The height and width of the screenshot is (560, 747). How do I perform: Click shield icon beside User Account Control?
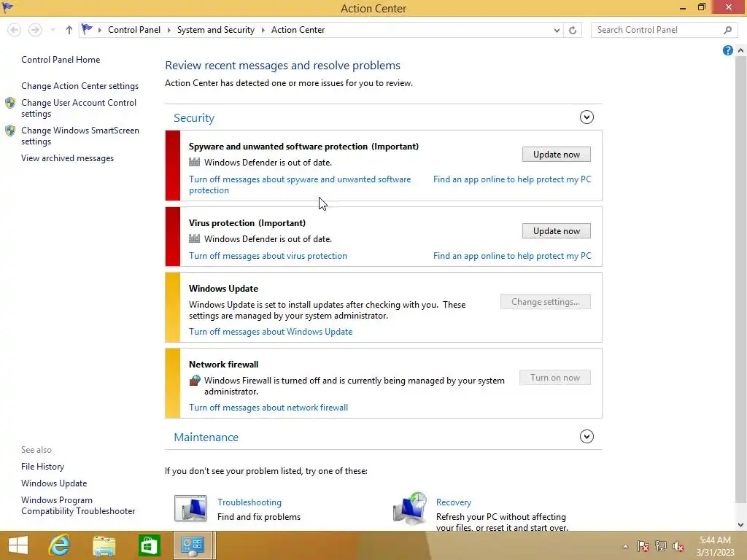tap(10, 103)
